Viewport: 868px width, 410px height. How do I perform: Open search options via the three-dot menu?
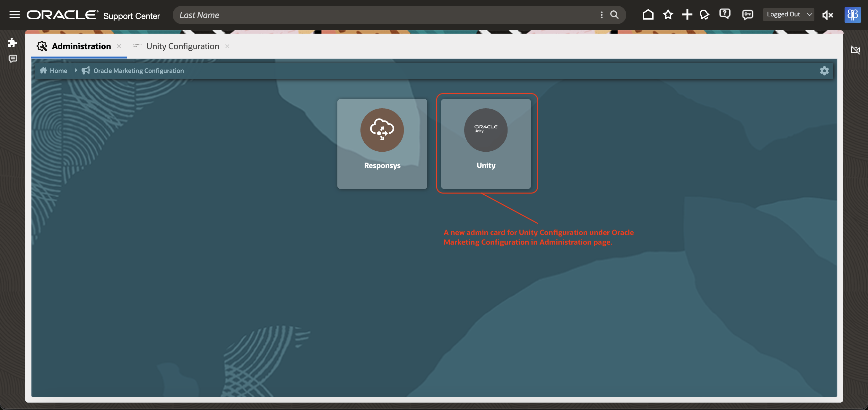click(601, 14)
